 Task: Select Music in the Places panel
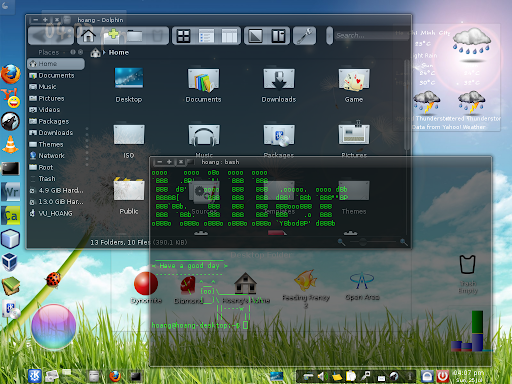(56, 87)
